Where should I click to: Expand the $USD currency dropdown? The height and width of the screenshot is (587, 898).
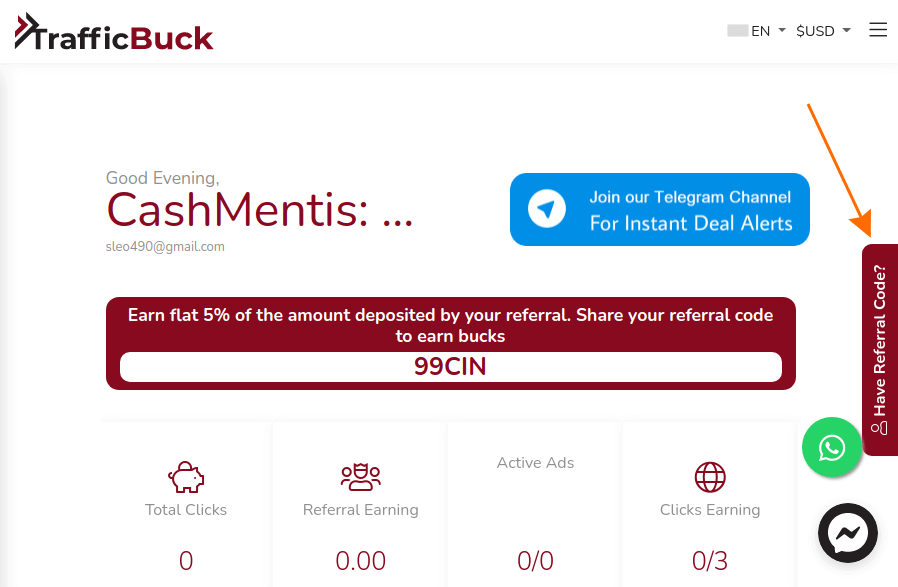click(x=823, y=30)
